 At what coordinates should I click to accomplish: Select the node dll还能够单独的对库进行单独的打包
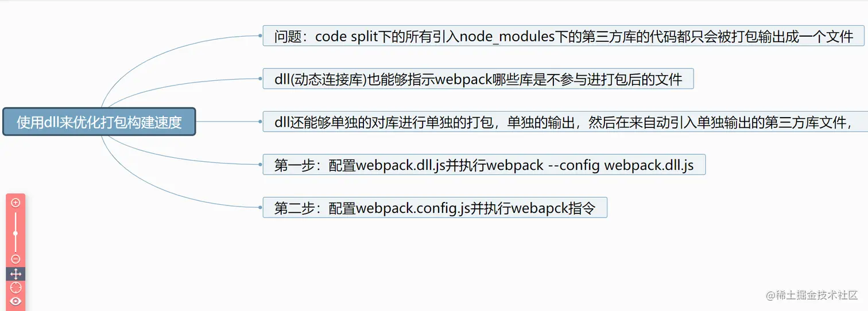click(565, 122)
